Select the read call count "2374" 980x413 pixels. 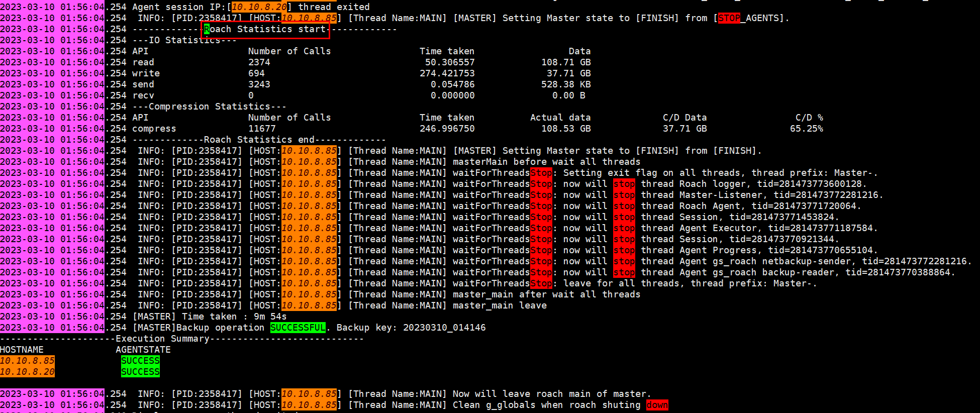259,62
